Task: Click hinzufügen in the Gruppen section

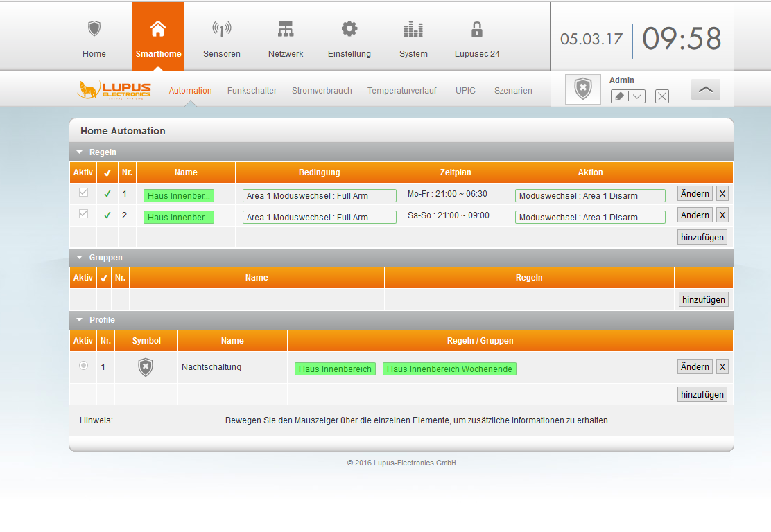Action: point(703,300)
